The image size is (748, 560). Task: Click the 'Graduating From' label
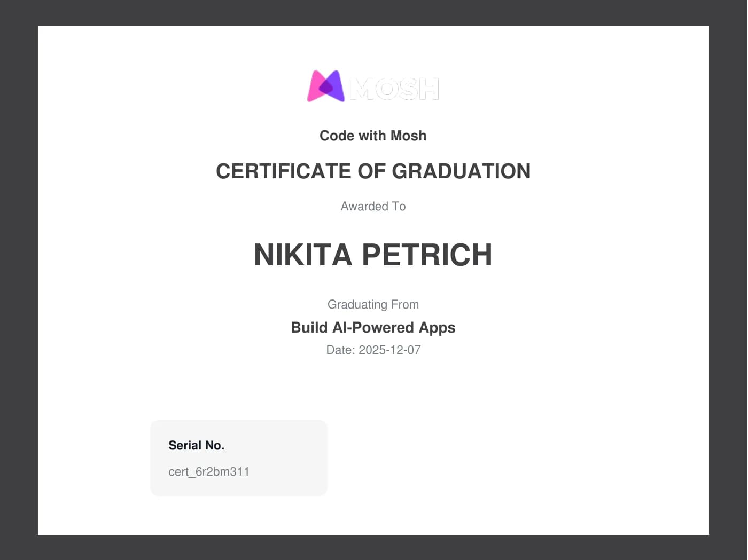pos(373,304)
